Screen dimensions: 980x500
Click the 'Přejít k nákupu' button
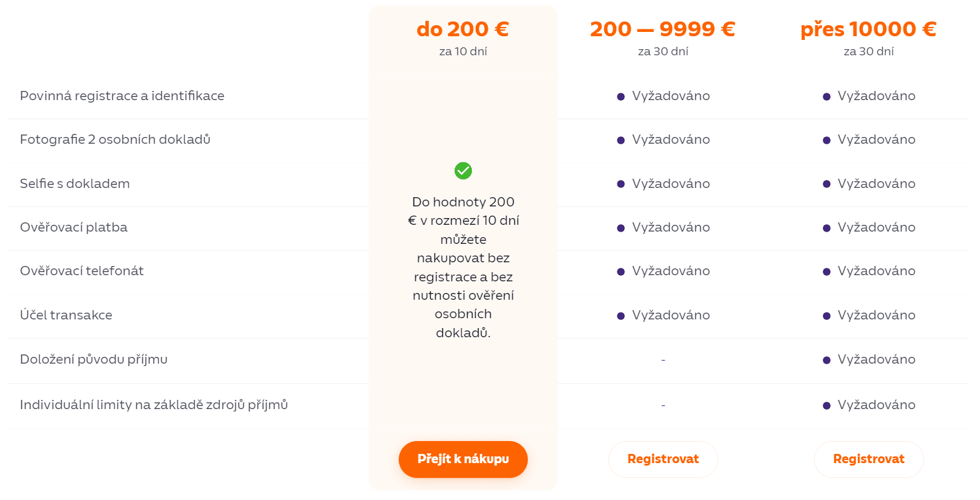click(x=463, y=459)
